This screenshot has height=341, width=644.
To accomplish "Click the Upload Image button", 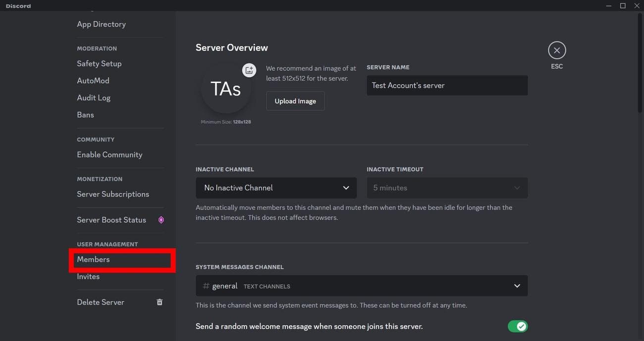I will coord(295,101).
